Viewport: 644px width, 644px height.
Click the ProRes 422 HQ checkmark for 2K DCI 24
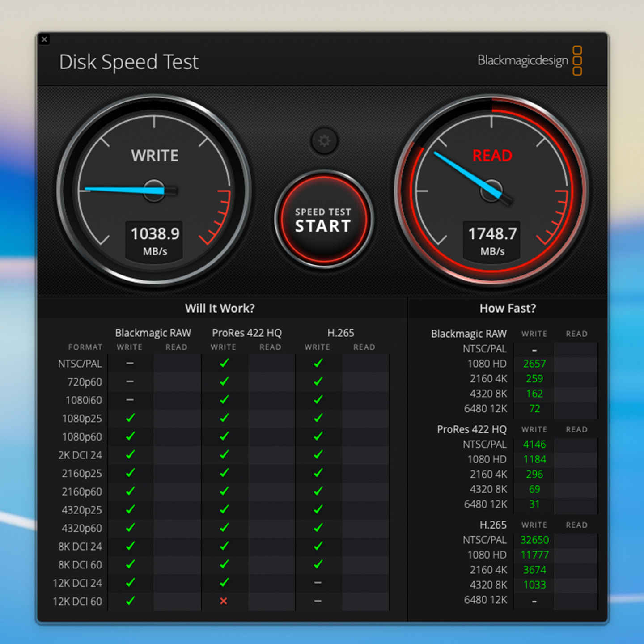pyautogui.click(x=224, y=455)
